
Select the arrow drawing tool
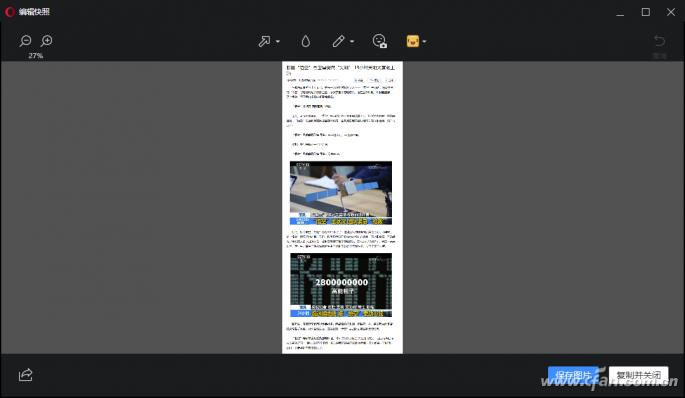264,42
